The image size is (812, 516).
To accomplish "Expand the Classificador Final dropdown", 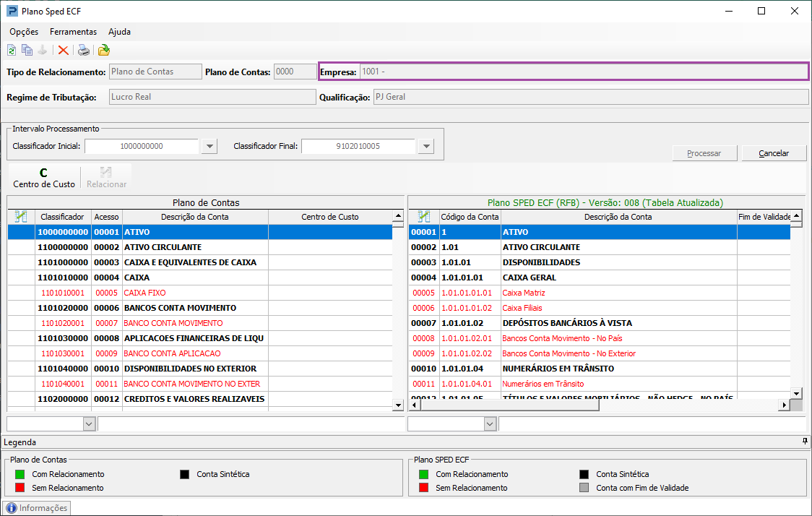I will pos(426,146).
